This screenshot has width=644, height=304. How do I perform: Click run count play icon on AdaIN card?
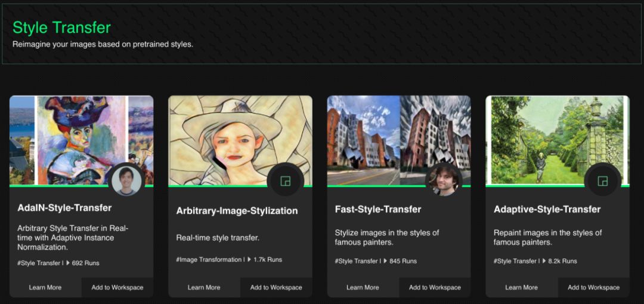[x=67, y=263]
